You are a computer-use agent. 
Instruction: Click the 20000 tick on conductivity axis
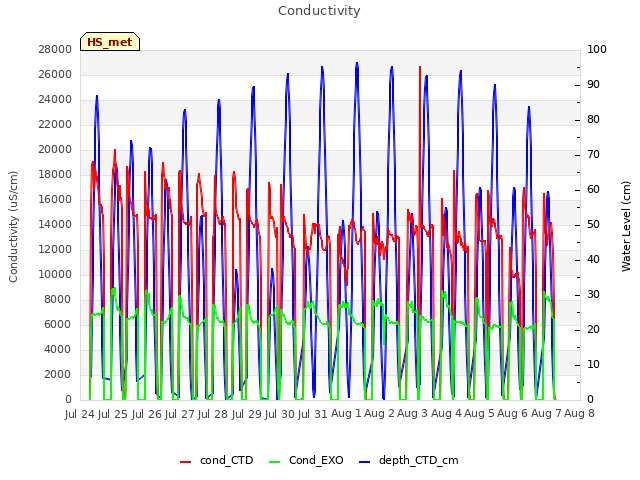click(x=55, y=149)
